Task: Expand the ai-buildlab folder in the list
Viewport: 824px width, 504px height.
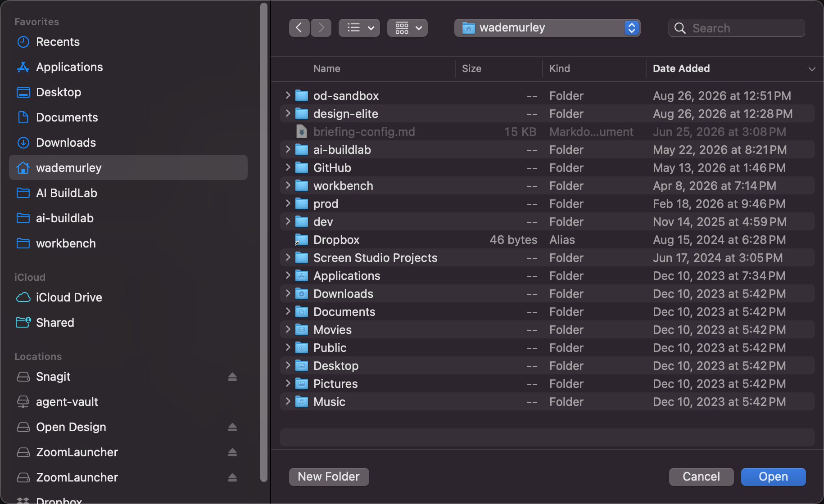Action: tap(288, 149)
